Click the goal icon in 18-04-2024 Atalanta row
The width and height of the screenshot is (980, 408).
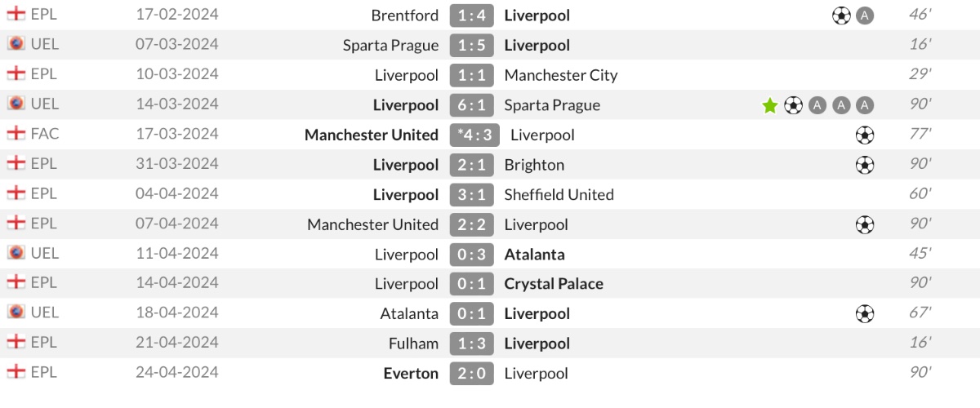coord(865,313)
